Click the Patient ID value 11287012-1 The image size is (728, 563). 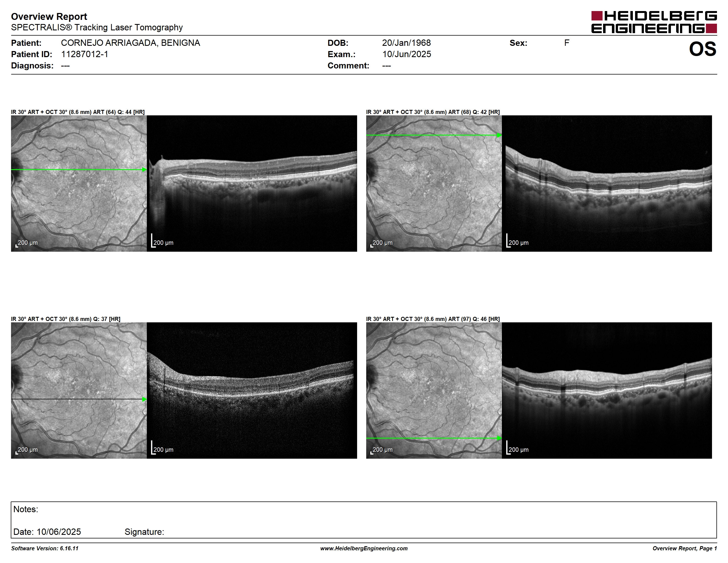pos(85,54)
